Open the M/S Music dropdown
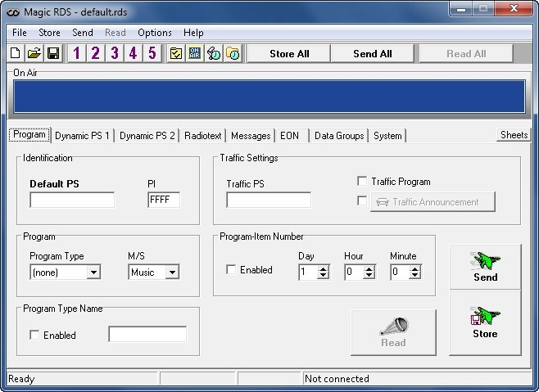 click(x=172, y=273)
